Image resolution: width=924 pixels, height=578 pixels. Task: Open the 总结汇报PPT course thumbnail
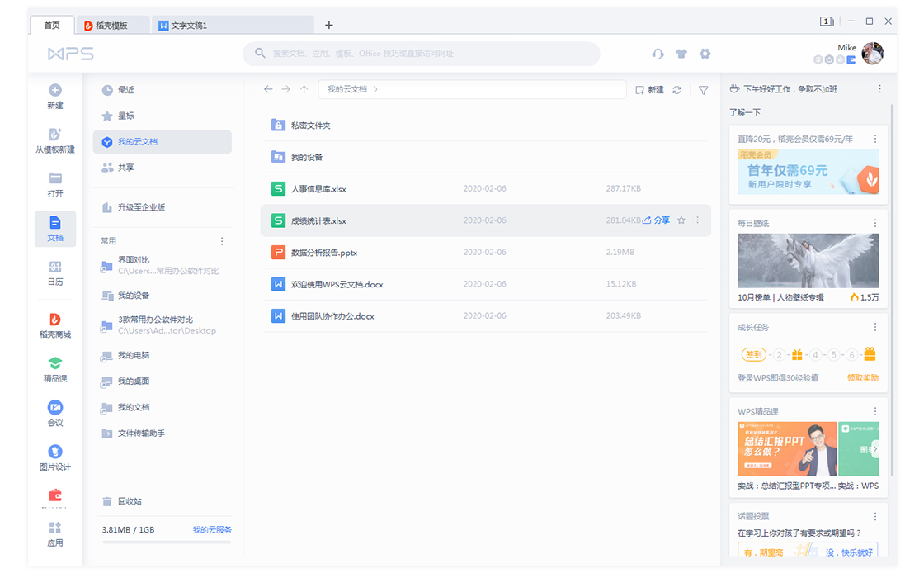(x=787, y=449)
